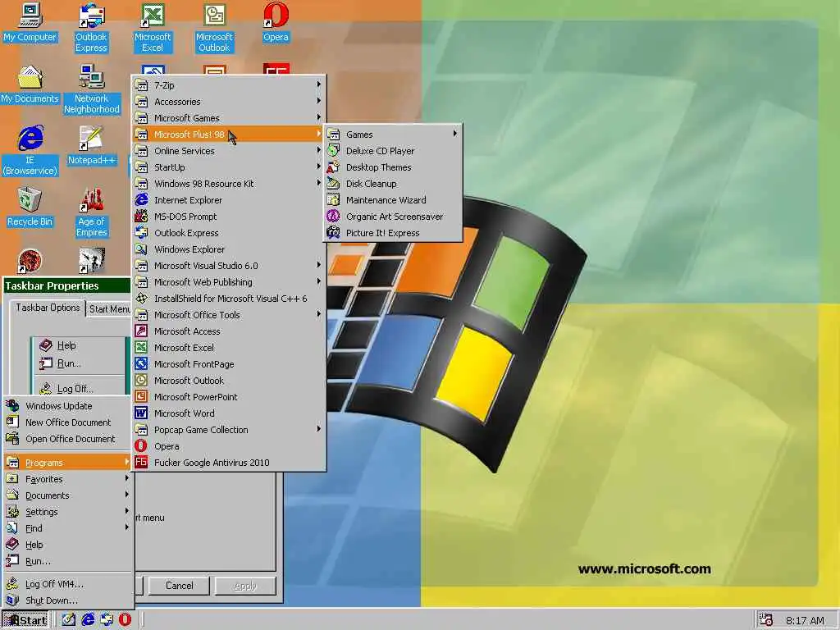Screen dimensions: 840x630
Task: Click Outlook Express quick launch icon
Action: tap(106, 620)
